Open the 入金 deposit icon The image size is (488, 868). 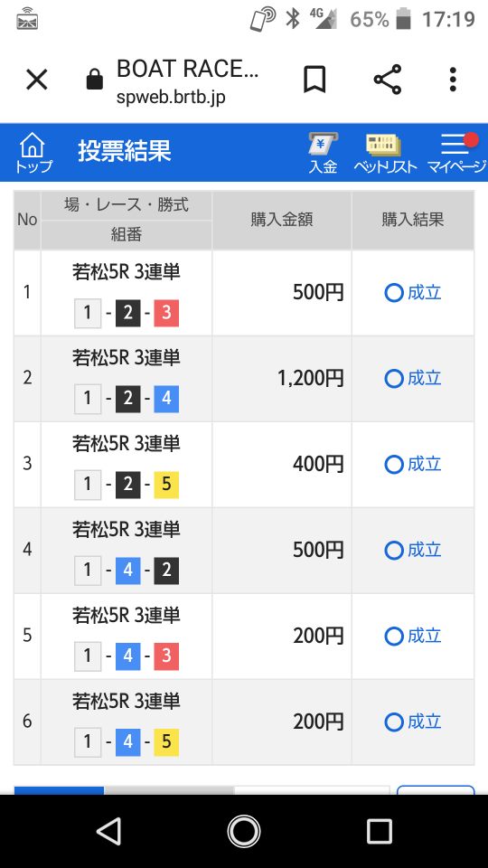324,153
